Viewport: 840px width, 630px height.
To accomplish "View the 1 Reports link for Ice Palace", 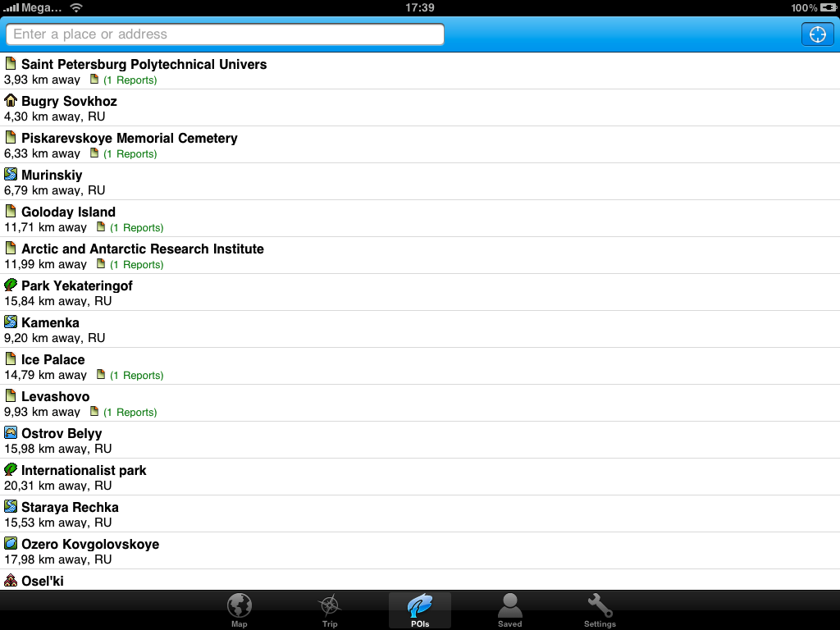I will point(136,376).
